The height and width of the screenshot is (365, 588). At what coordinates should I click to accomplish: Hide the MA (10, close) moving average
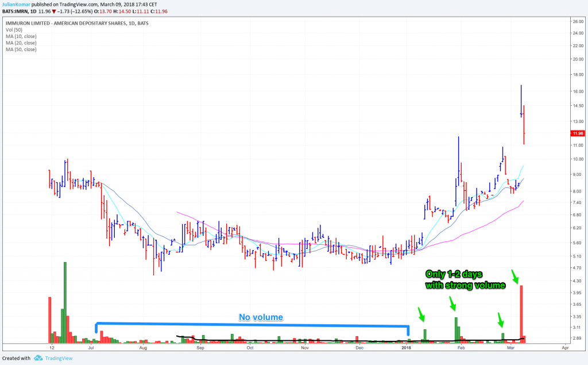point(20,36)
